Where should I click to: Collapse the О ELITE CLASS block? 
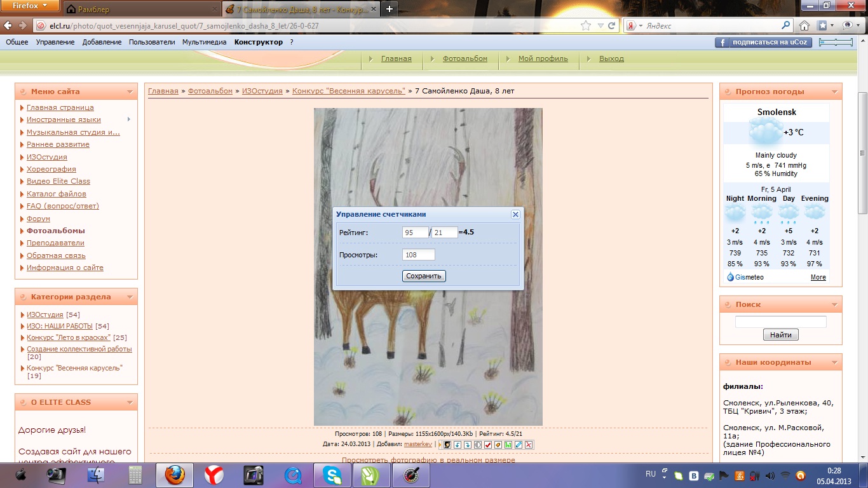130,402
